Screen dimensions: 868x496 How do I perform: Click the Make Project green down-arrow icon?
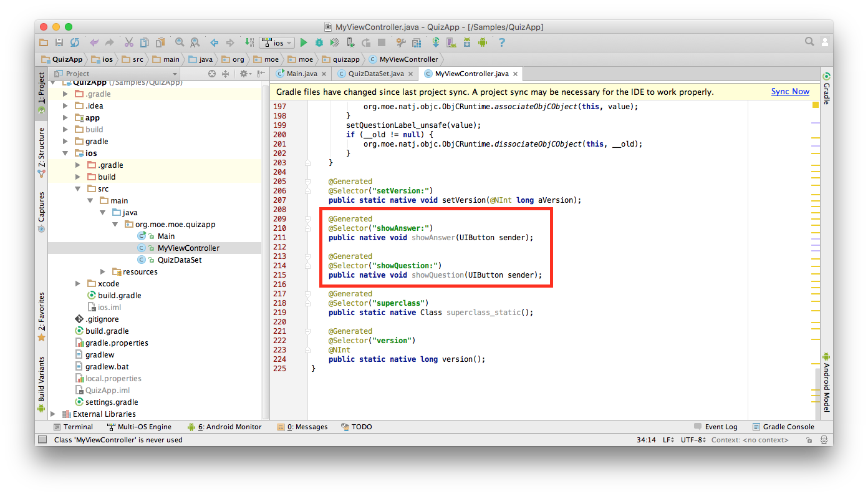249,42
